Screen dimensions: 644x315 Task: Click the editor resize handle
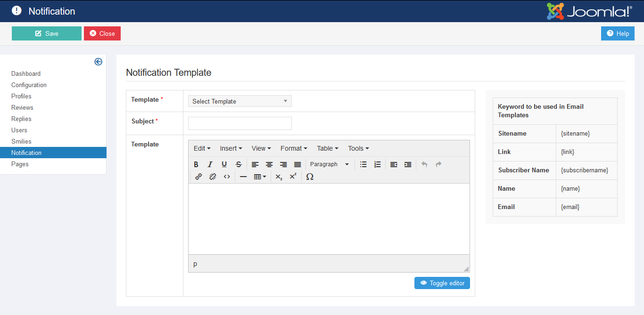(x=466, y=269)
